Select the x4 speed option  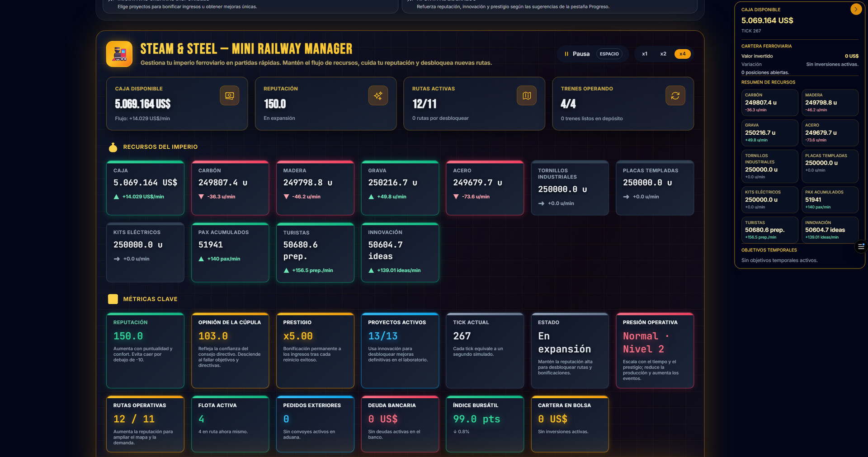coord(682,54)
